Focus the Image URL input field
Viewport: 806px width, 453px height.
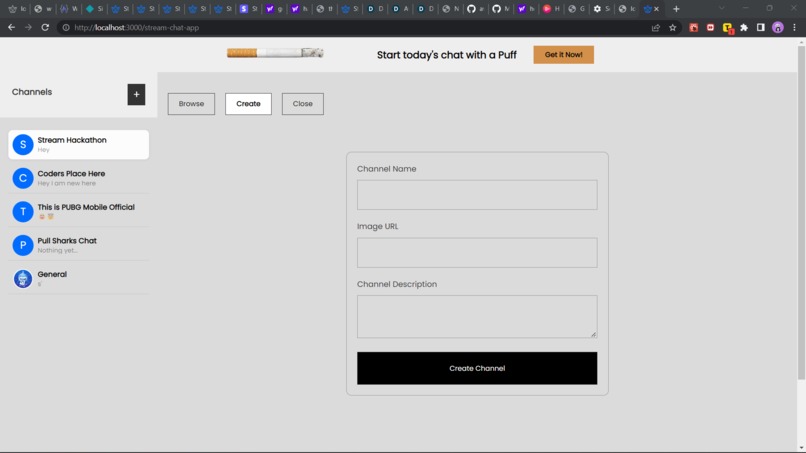click(477, 252)
